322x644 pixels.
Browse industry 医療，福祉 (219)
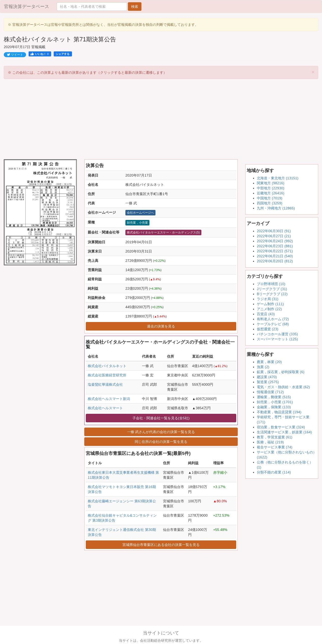point(270,442)
